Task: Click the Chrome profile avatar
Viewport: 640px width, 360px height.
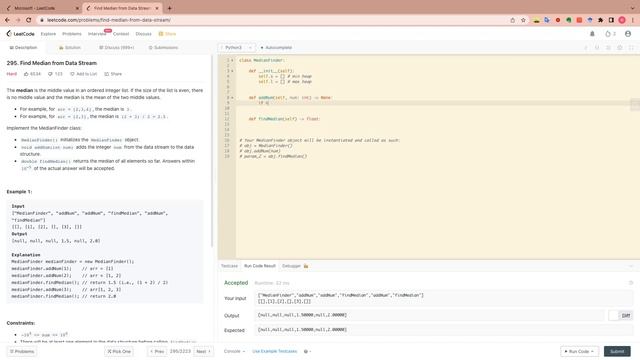Action: [622, 20]
